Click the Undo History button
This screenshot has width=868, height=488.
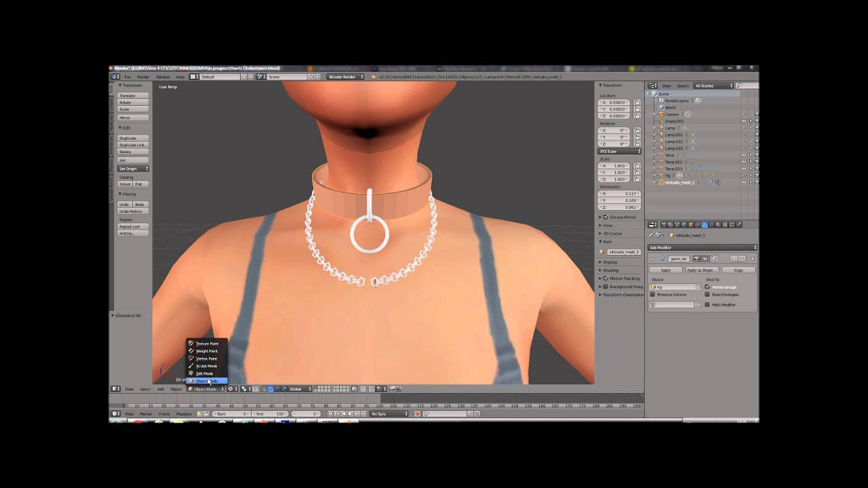(133, 211)
